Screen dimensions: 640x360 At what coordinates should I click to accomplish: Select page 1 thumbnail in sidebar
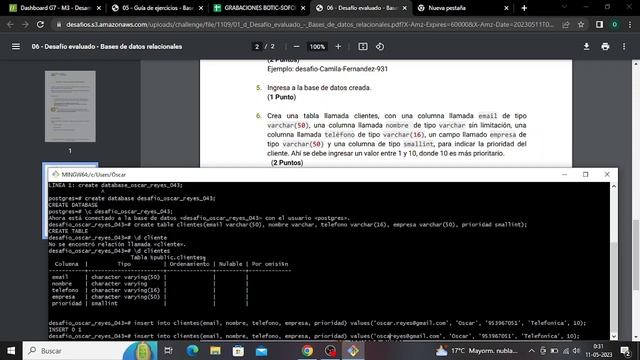70,107
